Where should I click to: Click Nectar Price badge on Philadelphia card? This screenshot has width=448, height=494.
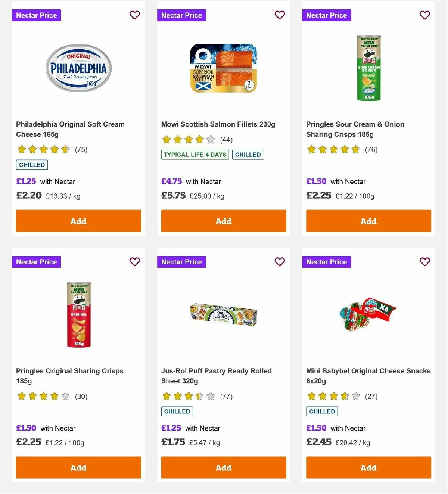coord(36,15)
